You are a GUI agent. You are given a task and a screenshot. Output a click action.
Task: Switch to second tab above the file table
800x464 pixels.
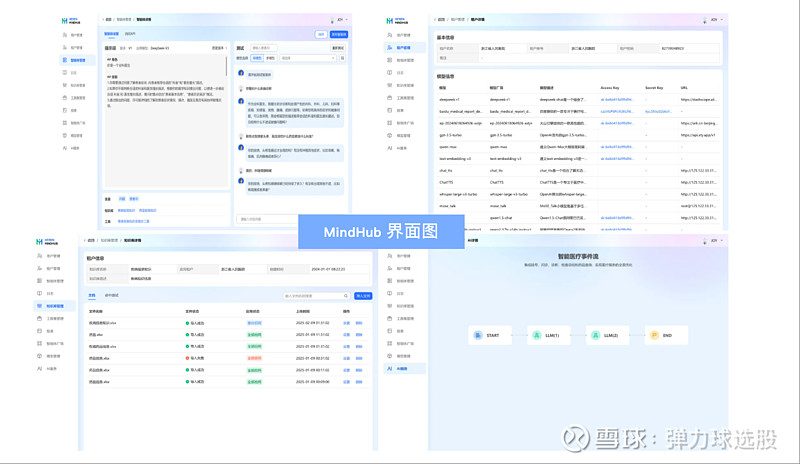tap(111, 296)
